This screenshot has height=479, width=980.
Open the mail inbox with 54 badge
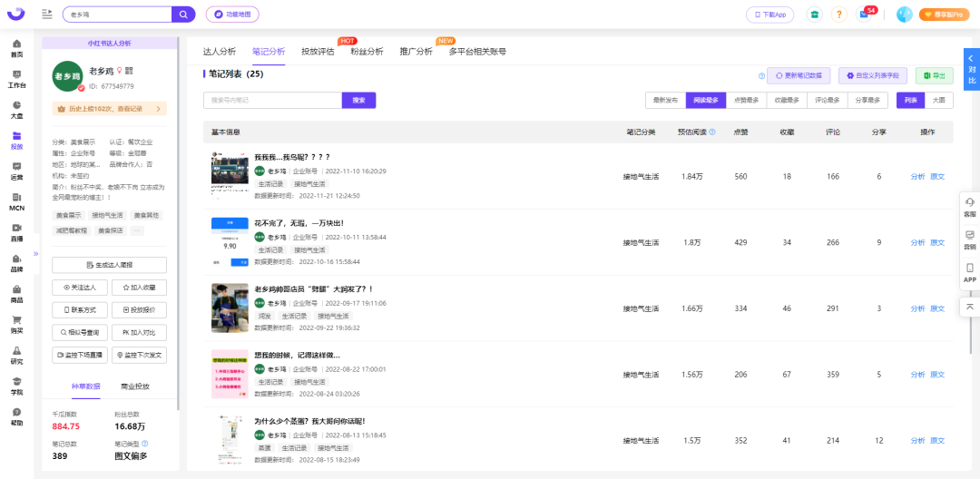865,15
